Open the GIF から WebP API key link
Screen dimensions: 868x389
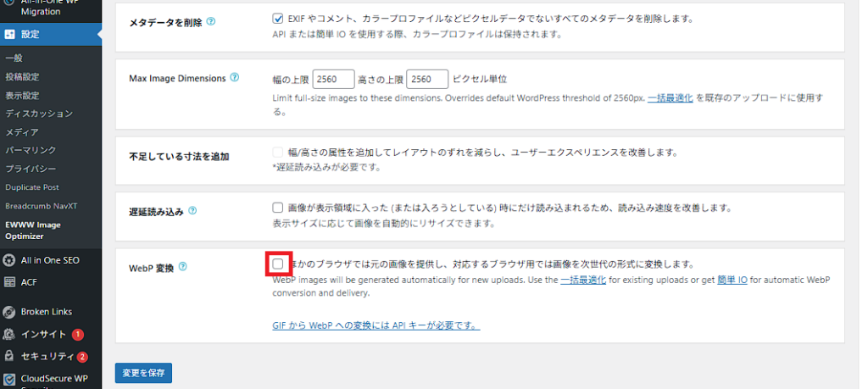376,325
